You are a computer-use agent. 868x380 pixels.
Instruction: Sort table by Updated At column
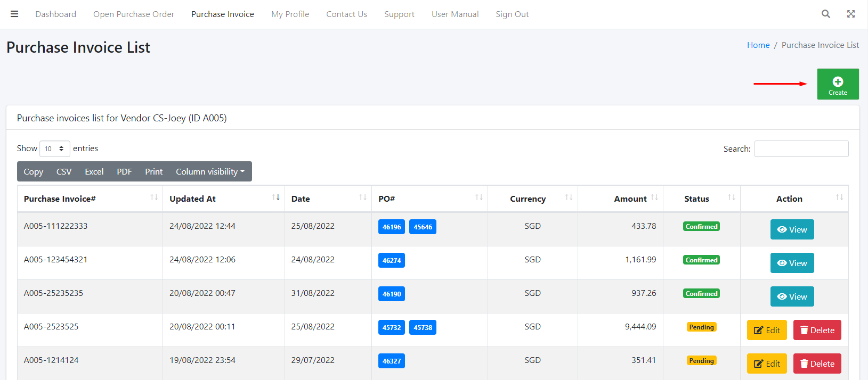[x=276, y=197]
